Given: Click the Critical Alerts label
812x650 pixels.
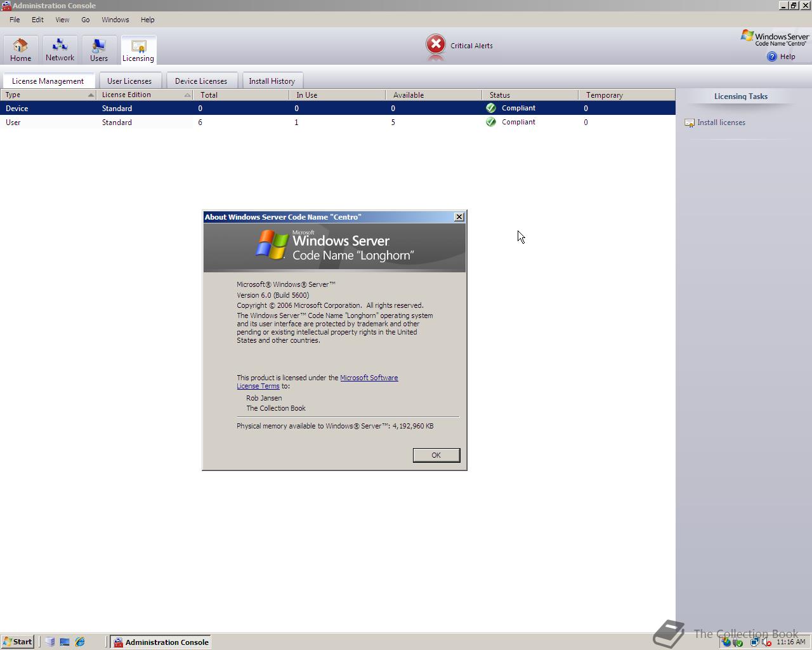Looking at the screenshot, I should (471, 46).
